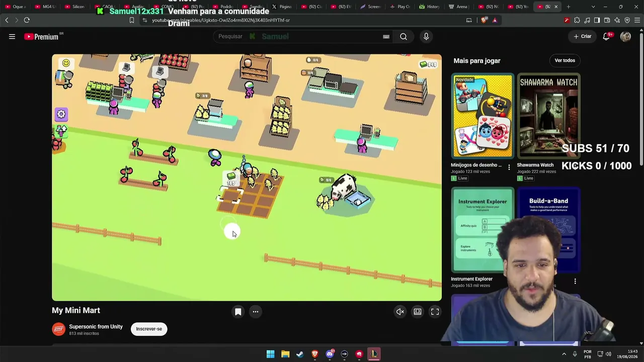Open options for Build-a-Band card
This screenshot has width=644, height=362.
(575, 282)
